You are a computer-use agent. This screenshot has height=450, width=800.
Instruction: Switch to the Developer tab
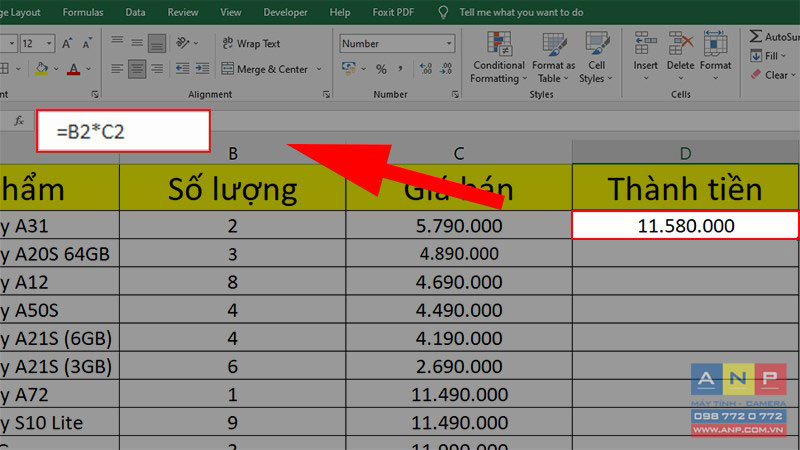[x=285, y=12]
